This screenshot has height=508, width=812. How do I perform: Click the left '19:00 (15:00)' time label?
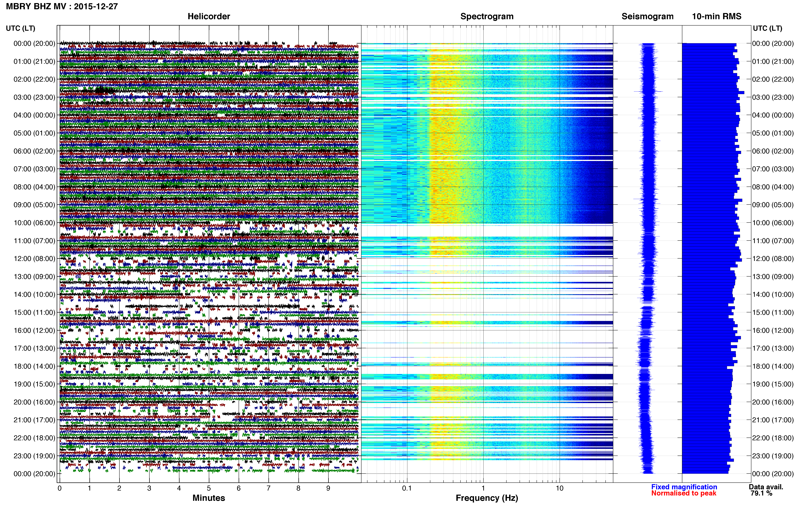(x=34, y=384)
